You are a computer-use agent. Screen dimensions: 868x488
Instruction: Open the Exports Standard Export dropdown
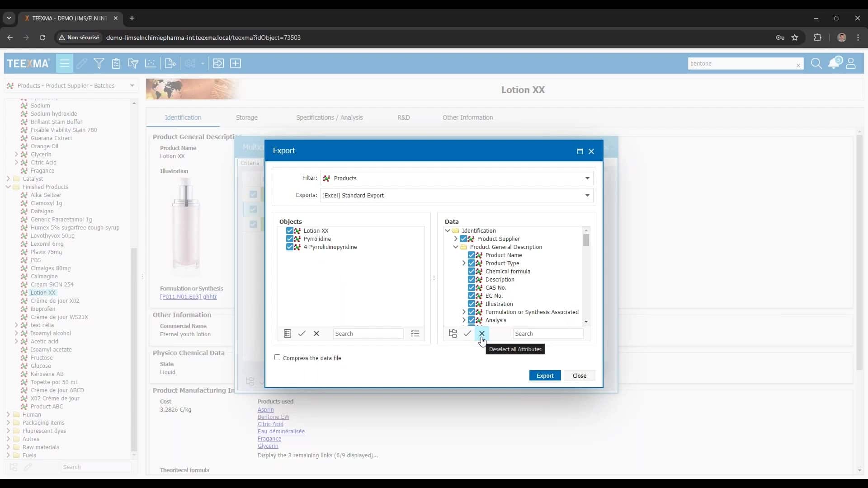click(457, 195)
